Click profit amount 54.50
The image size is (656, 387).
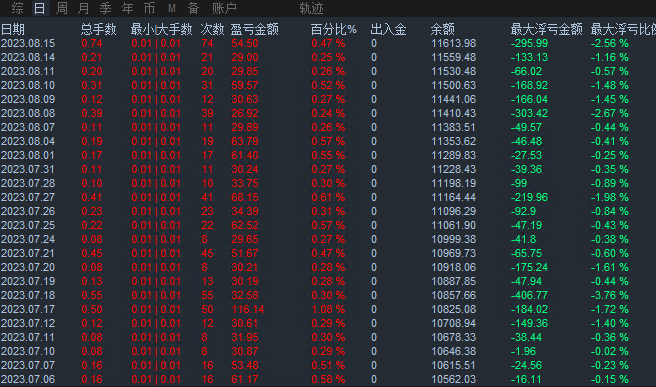pyautogui.click(x=245, y=44)
